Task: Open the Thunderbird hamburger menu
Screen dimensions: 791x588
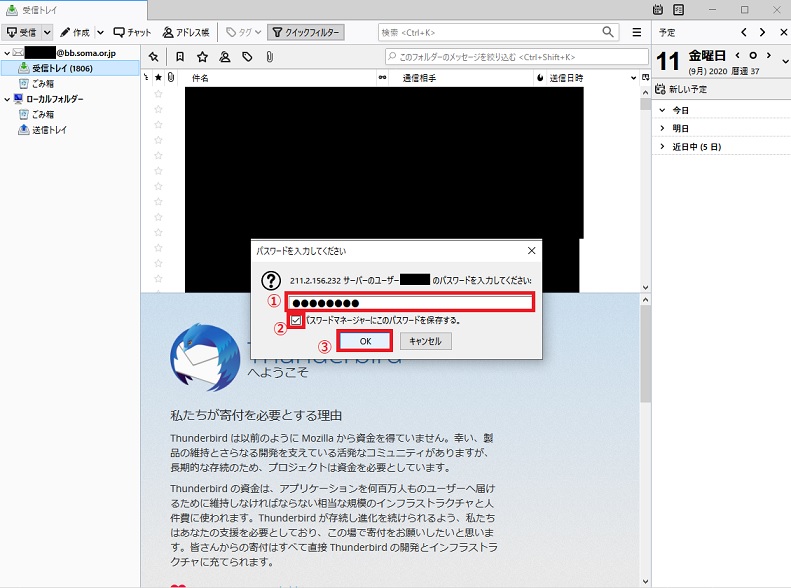Action: [x=637, y=32]
